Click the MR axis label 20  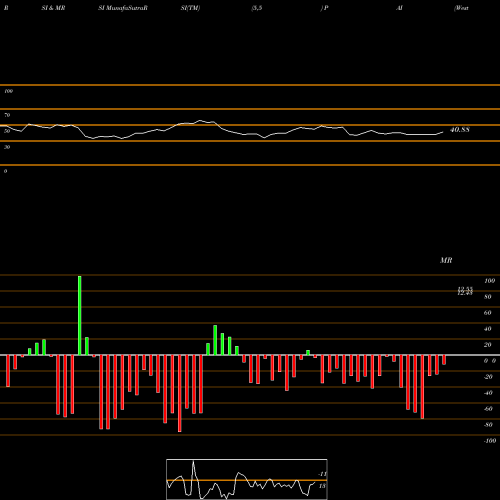488,345
